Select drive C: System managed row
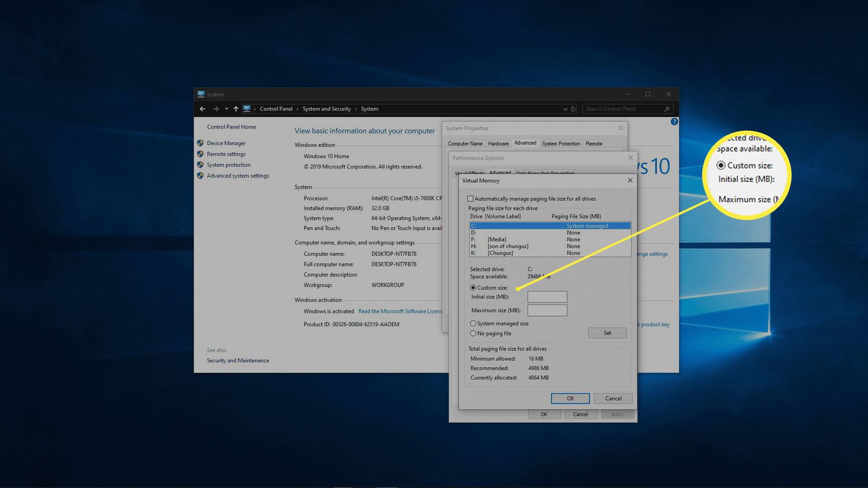Viewport: 868px width, 488px height. [550, 225]
